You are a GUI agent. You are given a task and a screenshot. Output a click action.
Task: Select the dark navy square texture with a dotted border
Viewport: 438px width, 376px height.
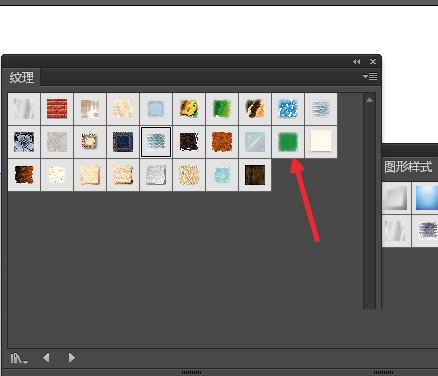[x=123, y=142]
